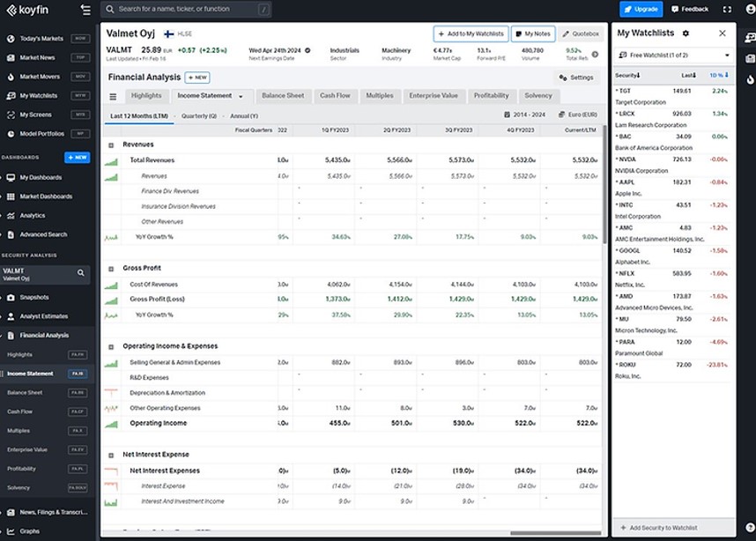Viewport: 756px width, 541px height.
Task: Open My Watchlists sidebar icon
Action: 11,96
